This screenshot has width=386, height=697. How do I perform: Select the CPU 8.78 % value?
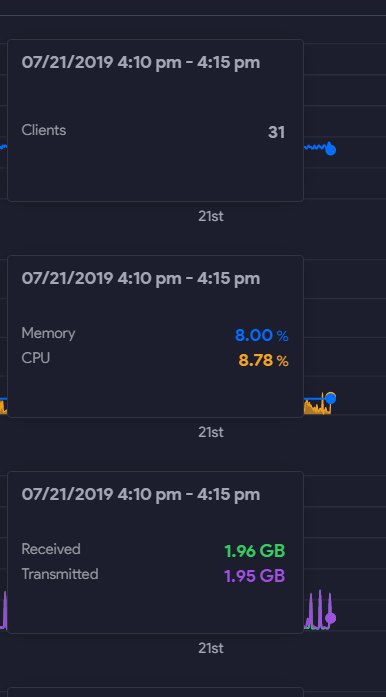(263, 361)
